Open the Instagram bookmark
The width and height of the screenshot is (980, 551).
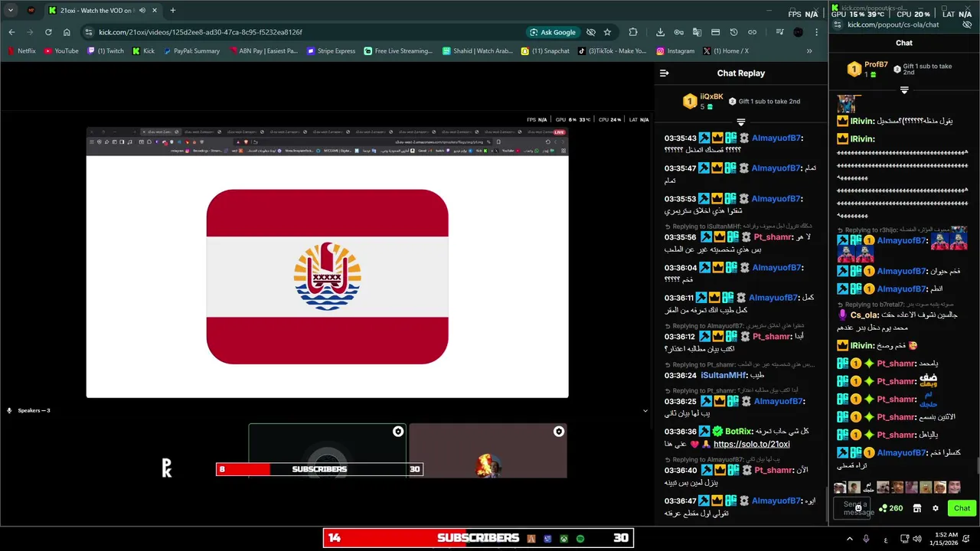[x=675, y=51]
